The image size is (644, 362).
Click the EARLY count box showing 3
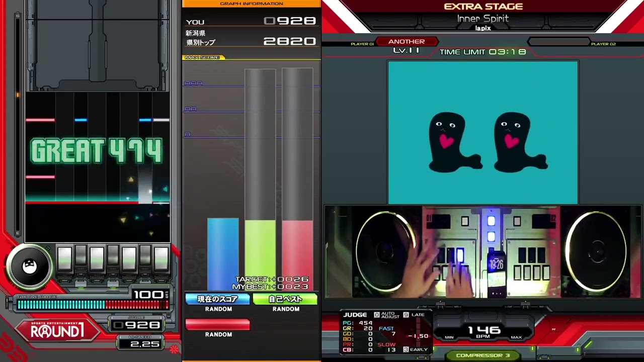pyautogui.click(x=406, y=349)
